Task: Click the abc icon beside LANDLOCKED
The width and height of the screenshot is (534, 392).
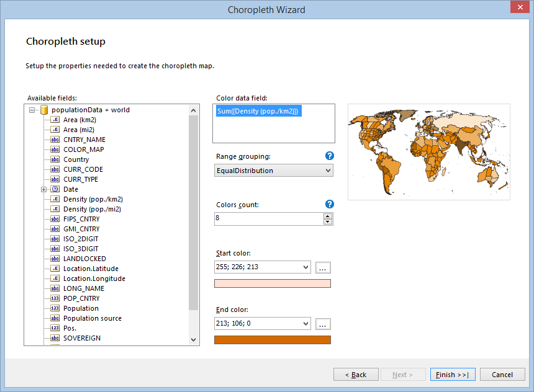Action: coord(55,259)
